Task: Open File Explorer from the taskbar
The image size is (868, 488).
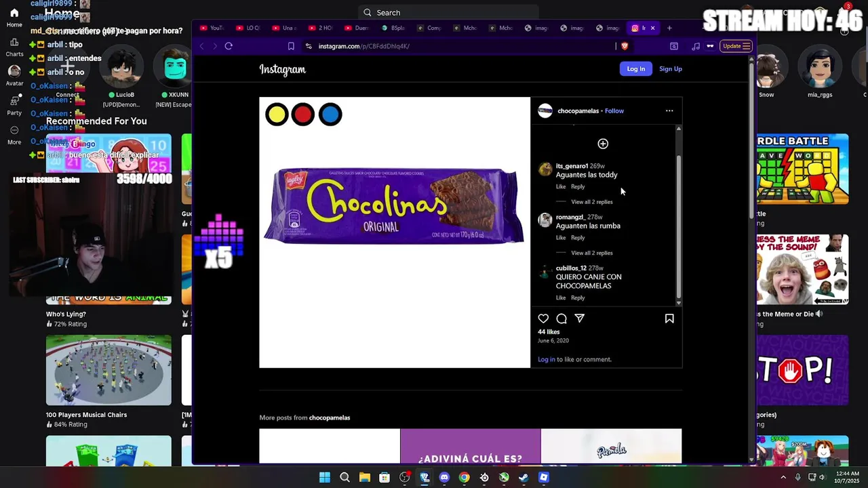Action: coord(365,477)
